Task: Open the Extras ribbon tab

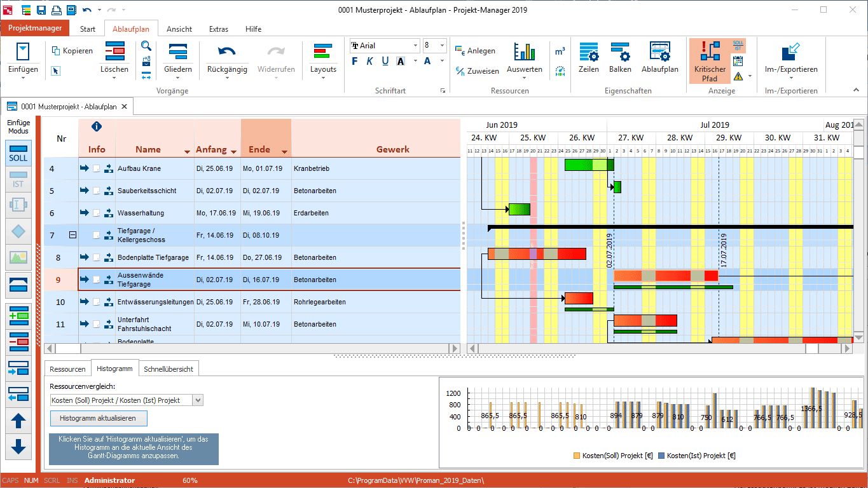Action: [219, 29]
